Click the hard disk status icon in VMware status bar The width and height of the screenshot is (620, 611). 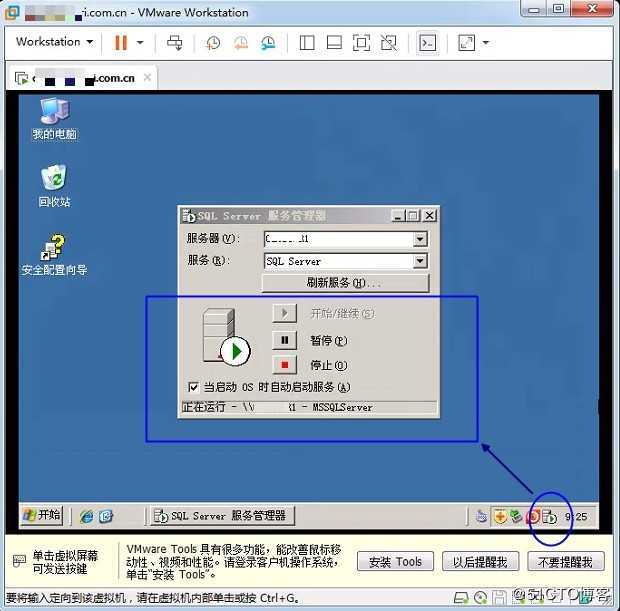click(461, 597)
